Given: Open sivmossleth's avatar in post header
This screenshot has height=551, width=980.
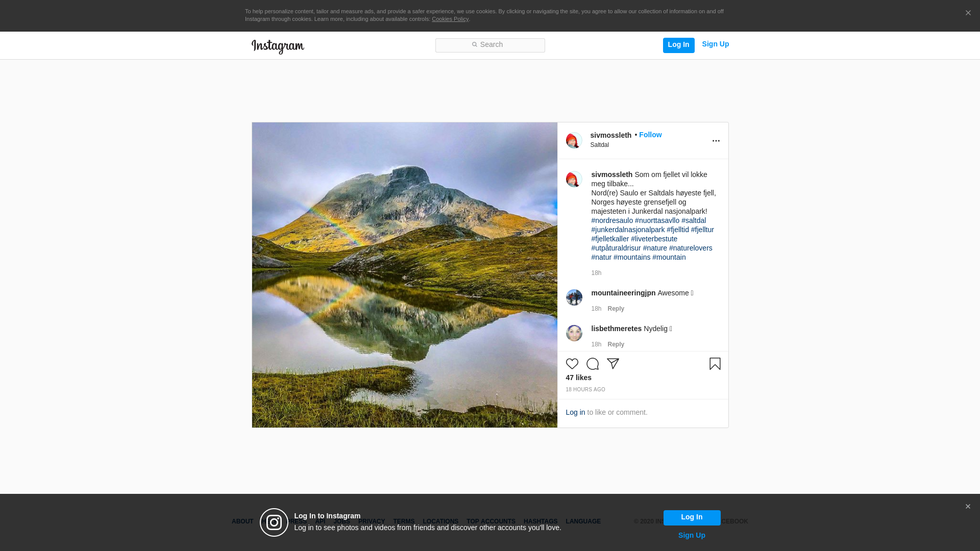Looking at the screenshot, I should [574, 140].
